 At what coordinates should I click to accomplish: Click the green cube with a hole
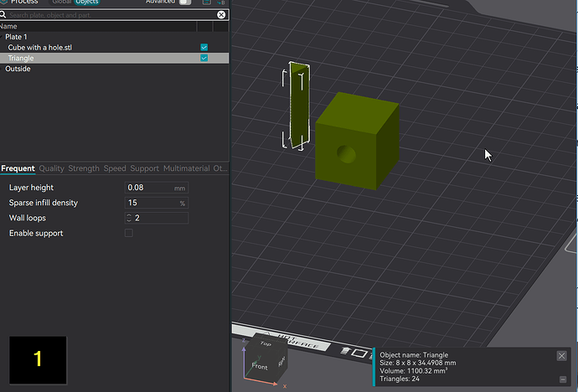tap(357, 142)
